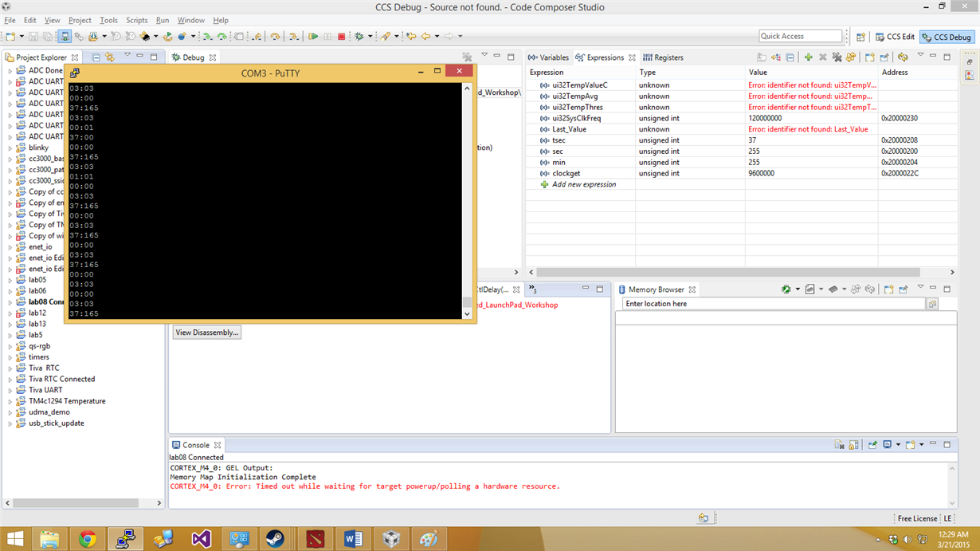Click Steam icon in taskbar
This screenshot has height=551, width=980.
pyautogui.click(x=276, y=539)
